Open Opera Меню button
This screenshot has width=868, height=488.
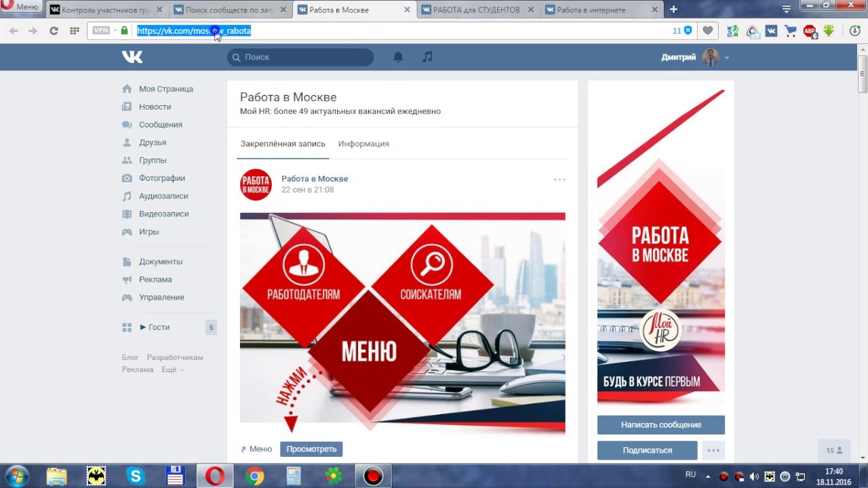(x=20, y=7)
